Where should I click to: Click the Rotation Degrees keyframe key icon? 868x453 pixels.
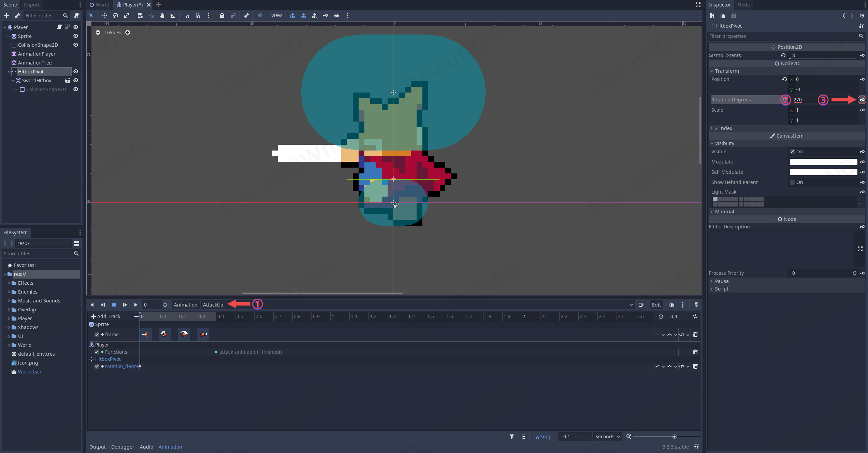[x=862, y=100]
